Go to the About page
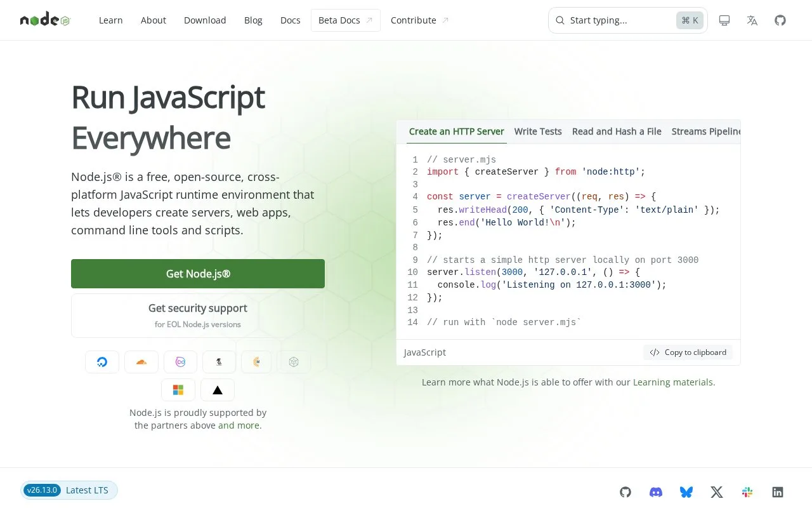Image resolution: width=812 pixels, height=508 pixels. point(154,20)
